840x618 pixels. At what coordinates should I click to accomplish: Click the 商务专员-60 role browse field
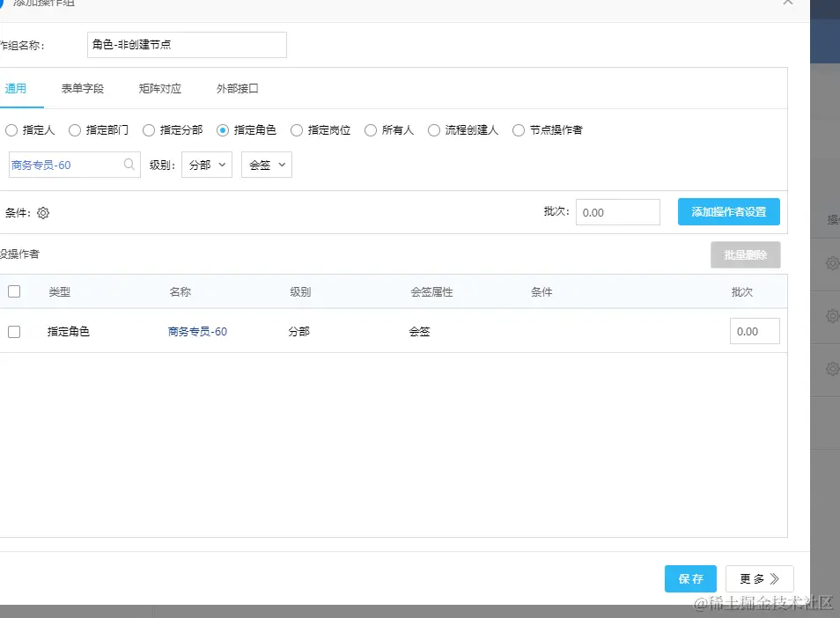pos(75,165)
